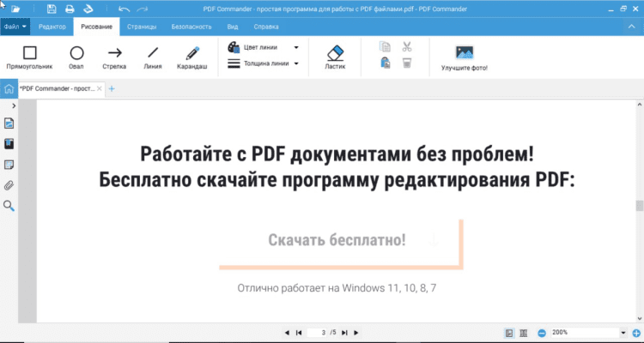Open the Файл menu dropdown

tap(15, 27)
